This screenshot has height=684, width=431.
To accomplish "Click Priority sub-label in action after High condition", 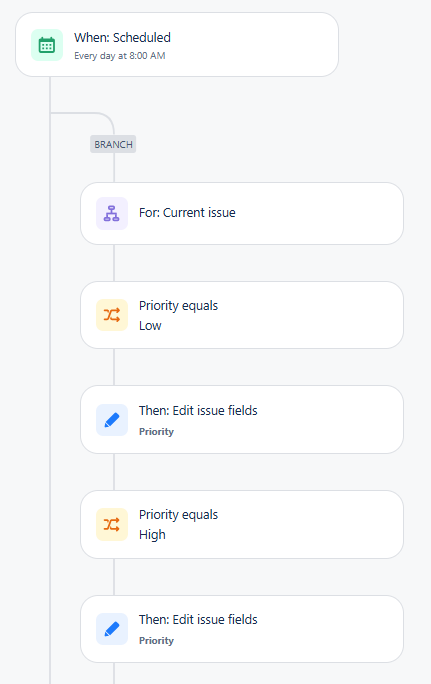I will click(x=156, y=640).
